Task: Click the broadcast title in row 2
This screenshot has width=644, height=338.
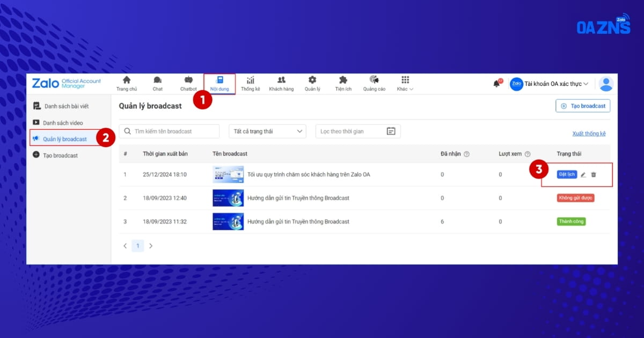Action: point(298,198)
